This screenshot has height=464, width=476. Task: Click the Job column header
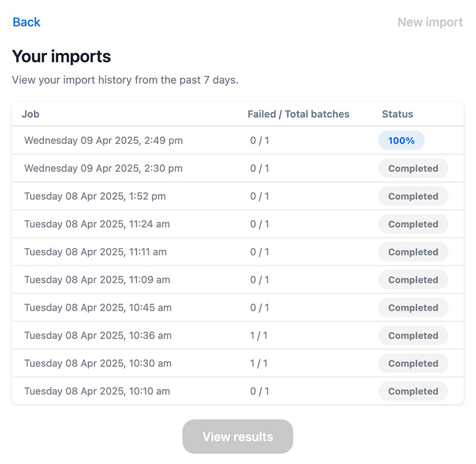coord(30,114)
